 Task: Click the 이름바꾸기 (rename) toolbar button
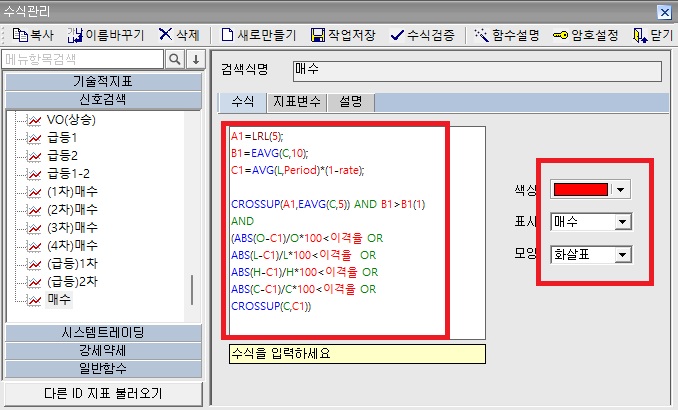point(106,35)
